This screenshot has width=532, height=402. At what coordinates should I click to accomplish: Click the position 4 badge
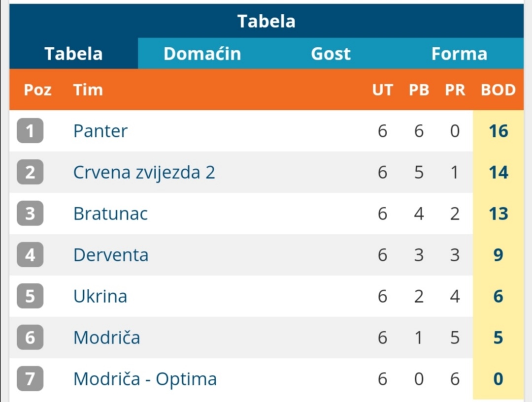pyautogui.click(x=30, y=255)
